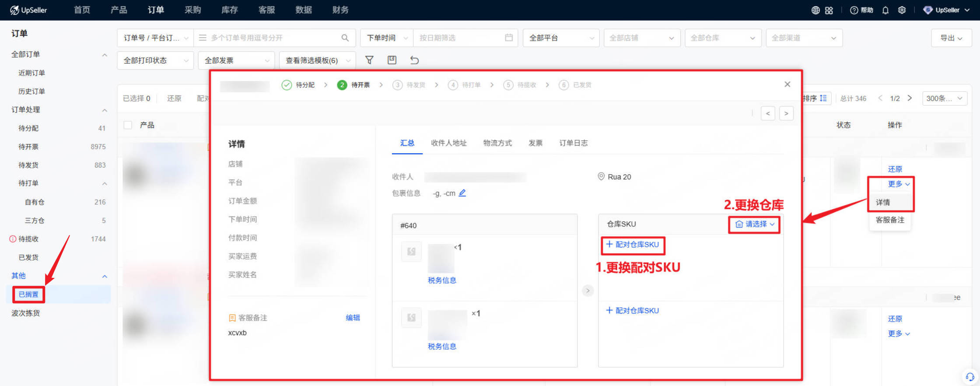The width and height of the screenshot is (980, 386).
Task: Open the 全部平台 platform dropdown
Action: tap(560, 38)
